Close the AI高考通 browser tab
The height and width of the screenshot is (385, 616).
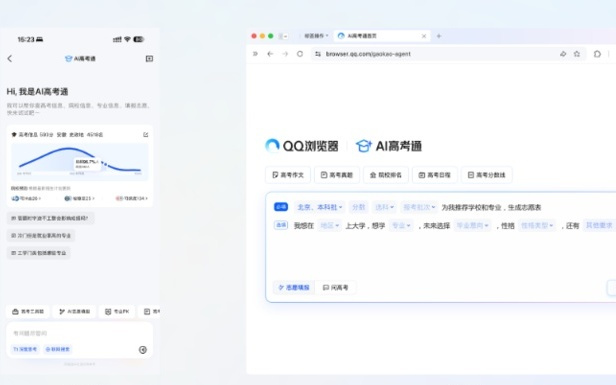pos(424,36)
